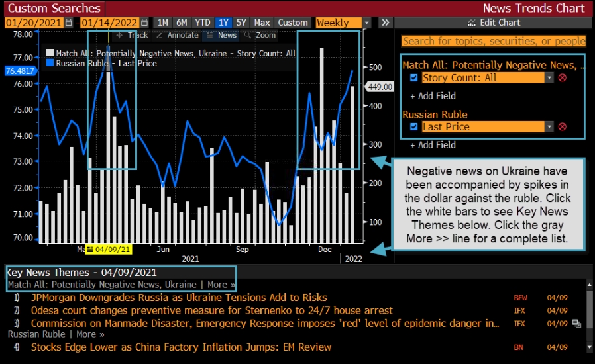Uncheck the Story Count: All checkbox
This screenshot has height=364, width=595.
(414, 78)
